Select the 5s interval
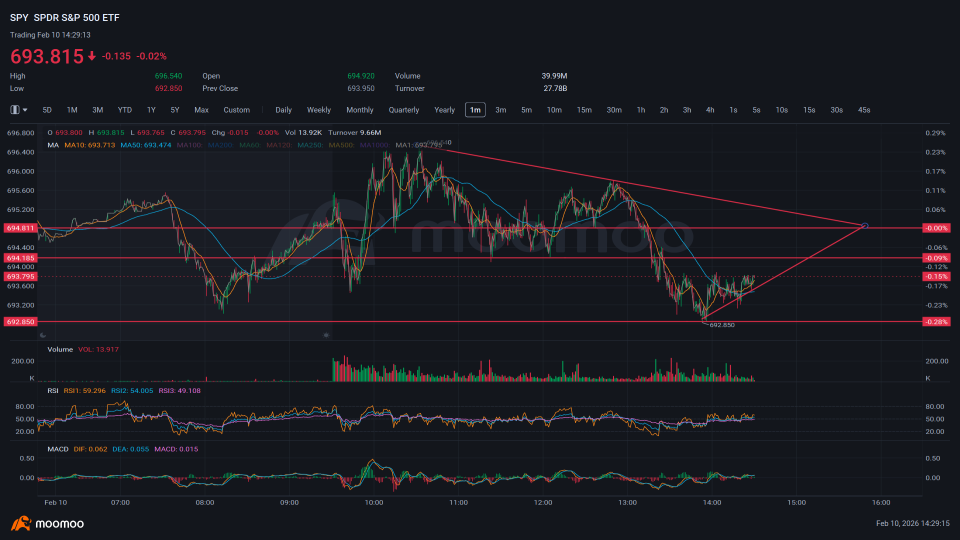 pos(757,110)
